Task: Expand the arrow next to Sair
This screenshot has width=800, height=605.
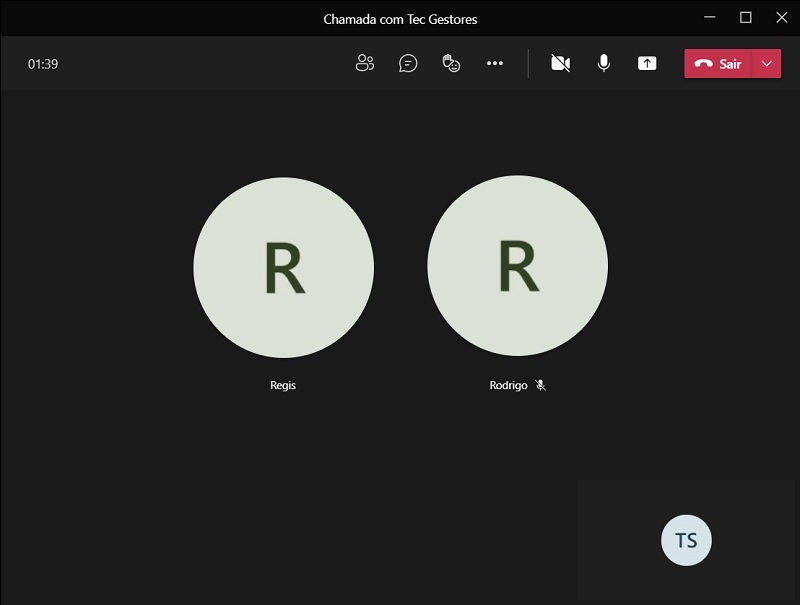Action: [x=767, y=63]
